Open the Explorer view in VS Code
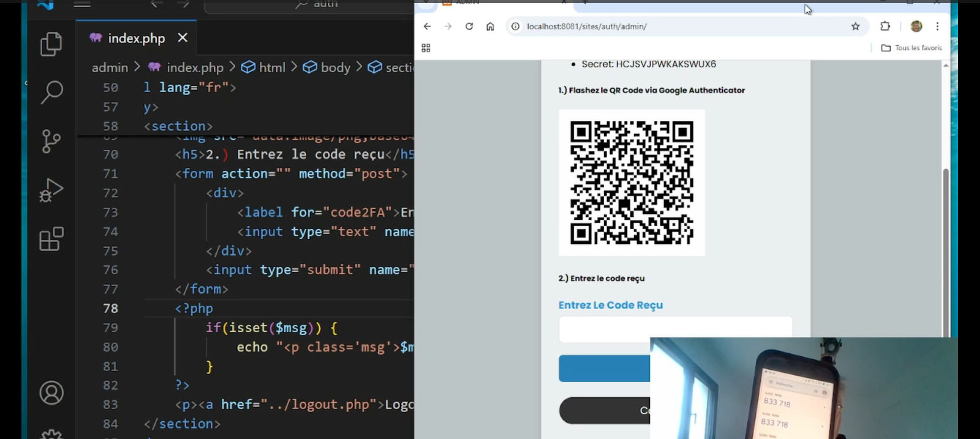This screenshot has width=980, height=439. tap(51, 44)
